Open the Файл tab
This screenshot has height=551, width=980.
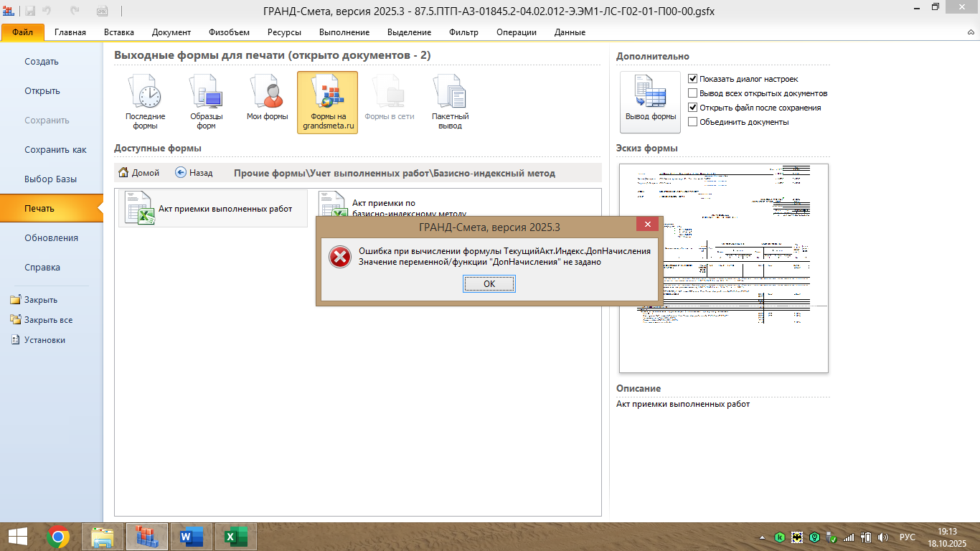click(23, 32)
